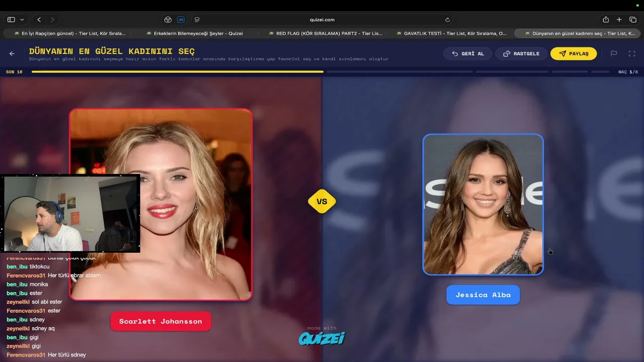
Task: Click the yellow tournament progress bar
Action: click(x=178, y=72)
